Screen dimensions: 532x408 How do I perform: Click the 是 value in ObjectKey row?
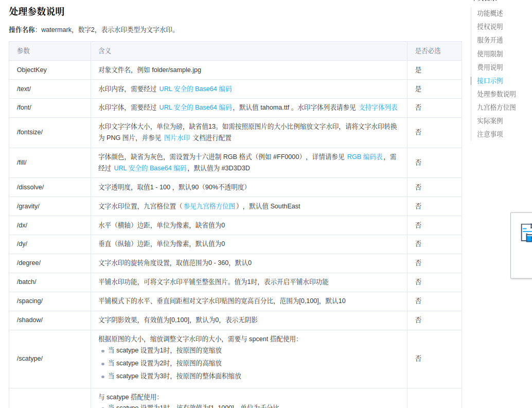[418, 70]
